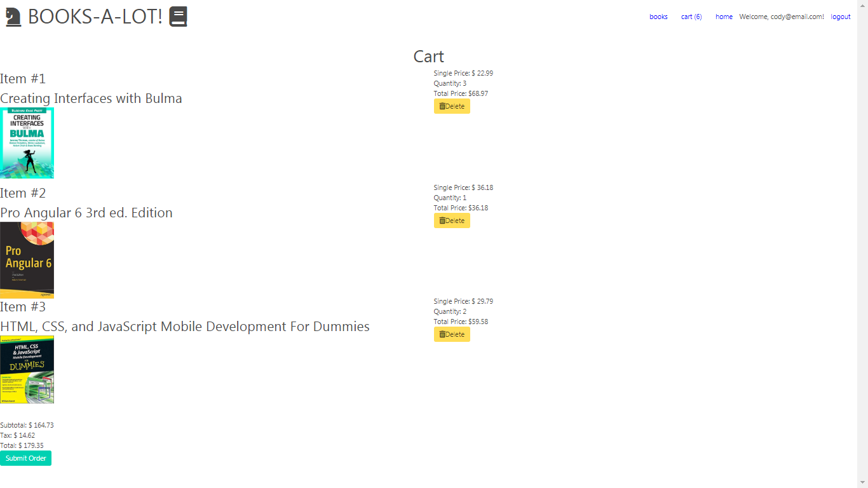The height and width of the screenshot is (488, 868).
Task: Delete Creating Interfaces with Bulma from cart
Action: [452, 106]
